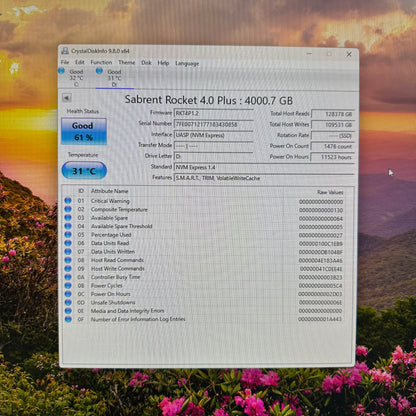Viewport: 416px width, 416px height.
Task: Click the Features field with S.M.A.R.T., TRIM
Action: tap(264, 178)
